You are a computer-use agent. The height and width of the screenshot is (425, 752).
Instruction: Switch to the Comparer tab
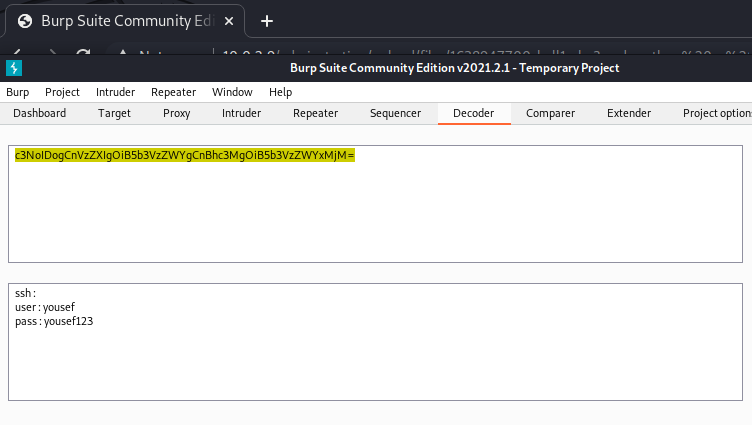click(551, 113)
